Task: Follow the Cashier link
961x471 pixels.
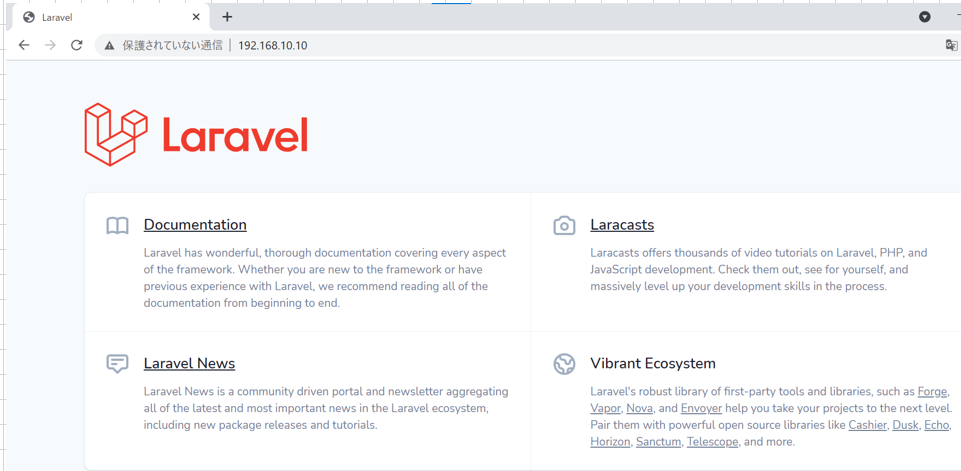Action: 868,424
